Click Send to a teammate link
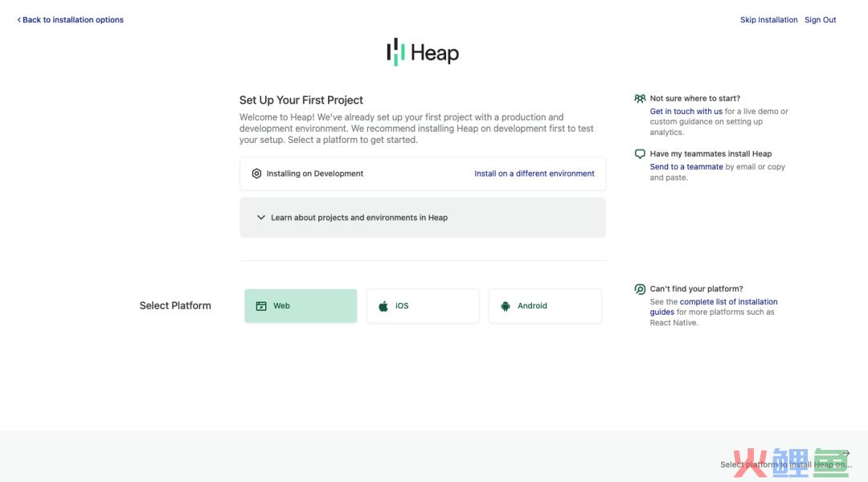The width and height of the screenshot is (868, 482). tap(686, 166)
